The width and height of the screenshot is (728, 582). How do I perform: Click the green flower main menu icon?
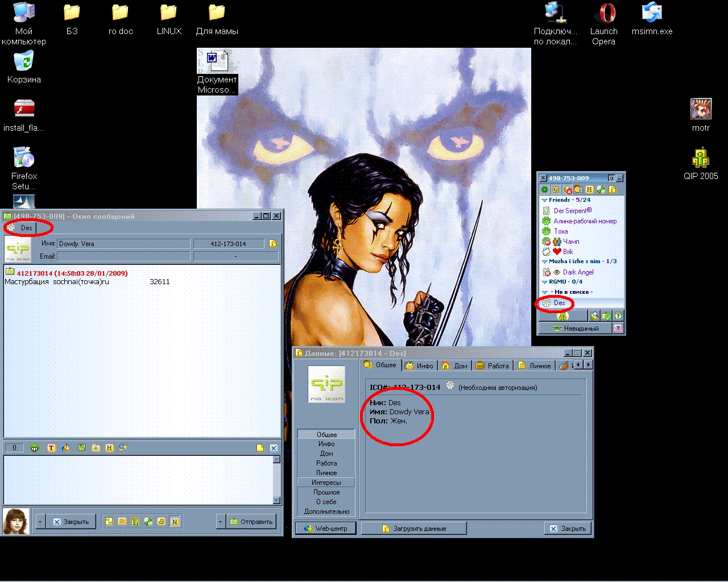pyautogui.click(x=544, y=189)
